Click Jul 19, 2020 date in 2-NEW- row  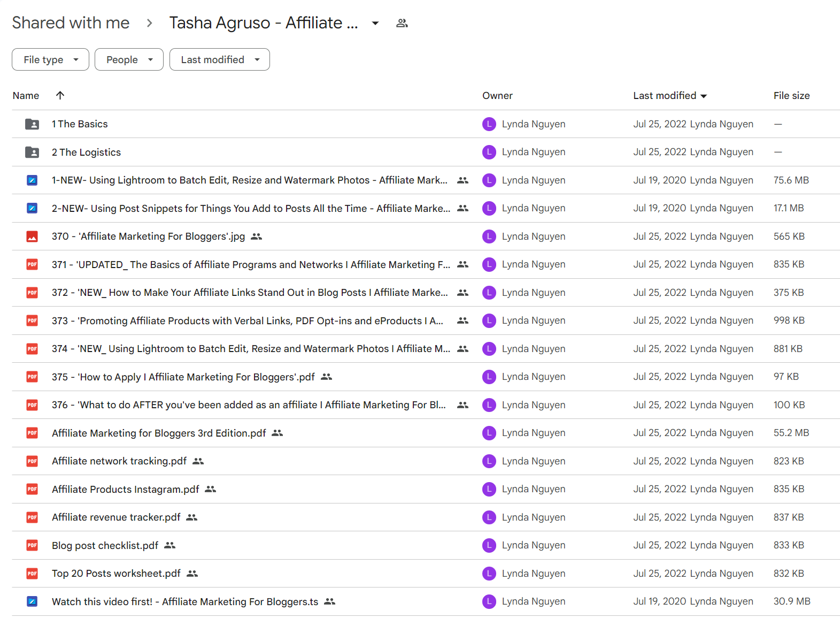coord(659,208)
